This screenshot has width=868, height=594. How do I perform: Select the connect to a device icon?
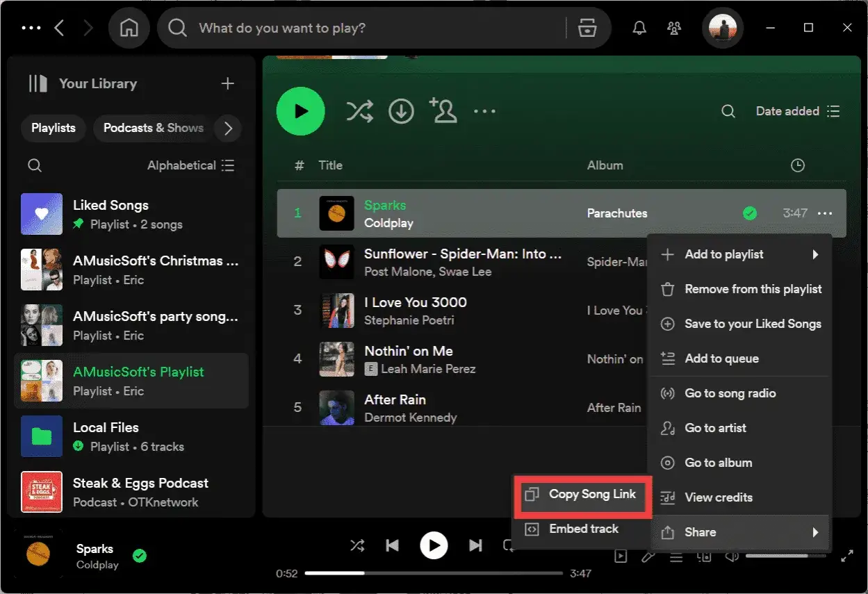[704, 556]
